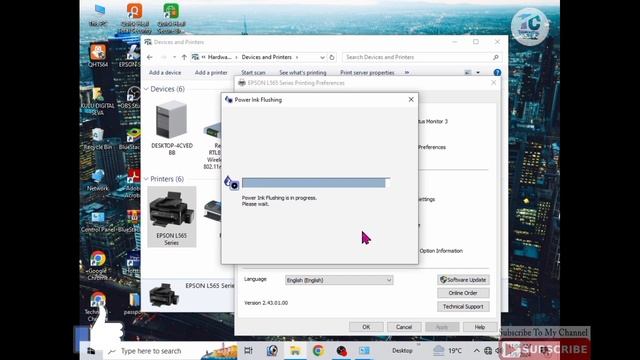This screenshot has height=360, width=640.
Task: Open the green Quick Heal desktop shortcut
Action: point(171,18)
